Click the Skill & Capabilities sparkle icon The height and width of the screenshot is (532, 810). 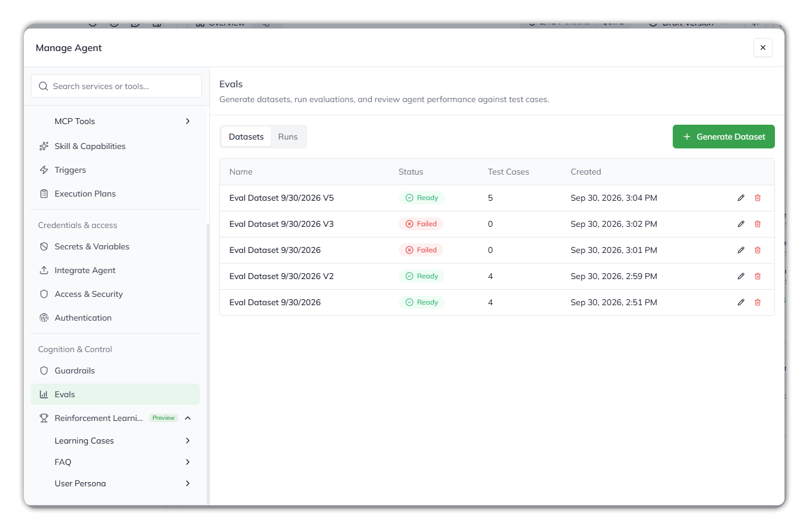tap(43, 146)
